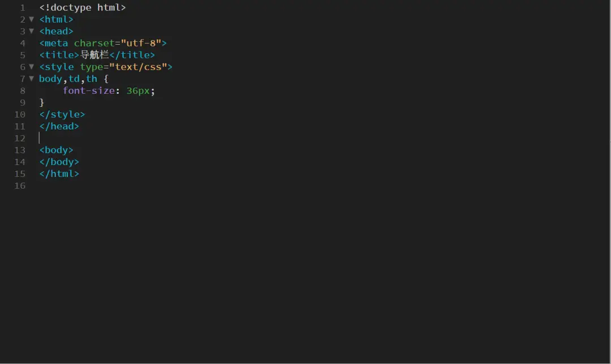Click the closing </body> tag
The height and width of the screenshot is (364, 611).
pos(59,162)
